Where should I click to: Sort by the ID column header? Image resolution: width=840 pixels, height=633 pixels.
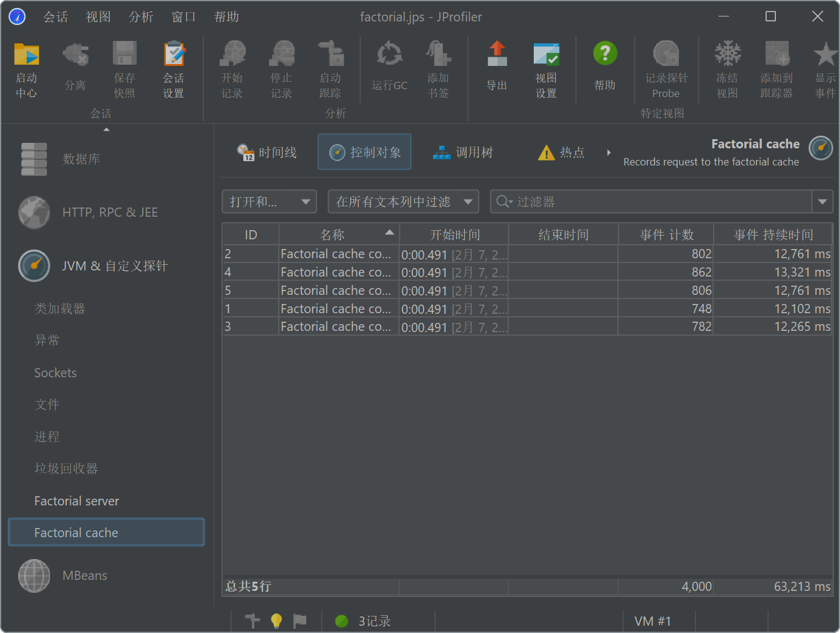click(x=251, y=234)
